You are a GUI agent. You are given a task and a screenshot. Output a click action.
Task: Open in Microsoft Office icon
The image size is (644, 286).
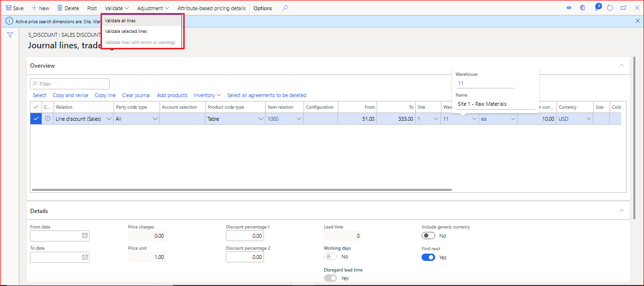[x=583, y=8]
